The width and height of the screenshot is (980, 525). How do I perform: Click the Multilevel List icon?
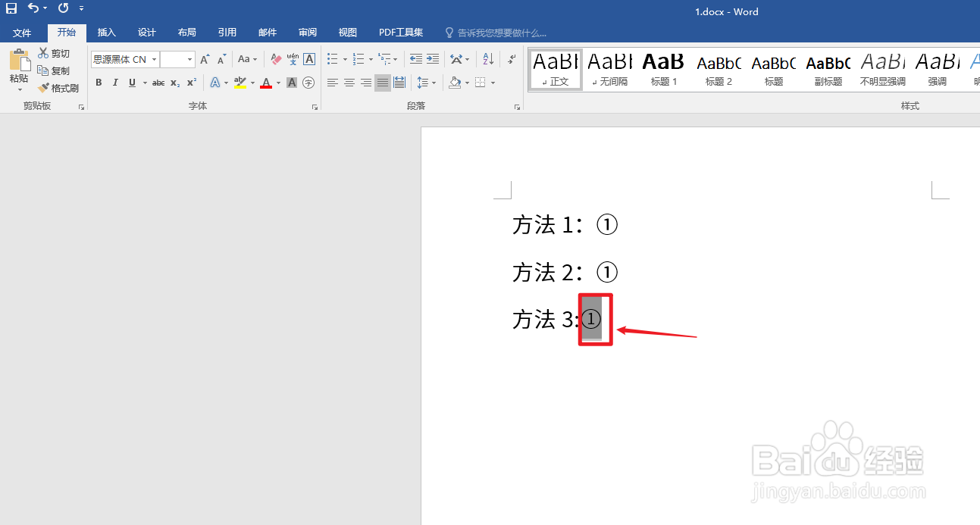tap(384, 59)
